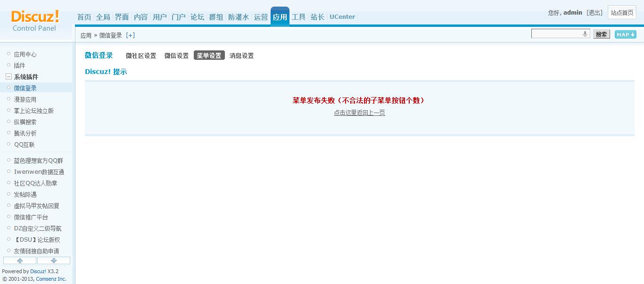Image resolution: width=644 pixels, height=284 pixels.
Task: Click the Discuz! Control Panel logo
Action: (x=35, y=21)
